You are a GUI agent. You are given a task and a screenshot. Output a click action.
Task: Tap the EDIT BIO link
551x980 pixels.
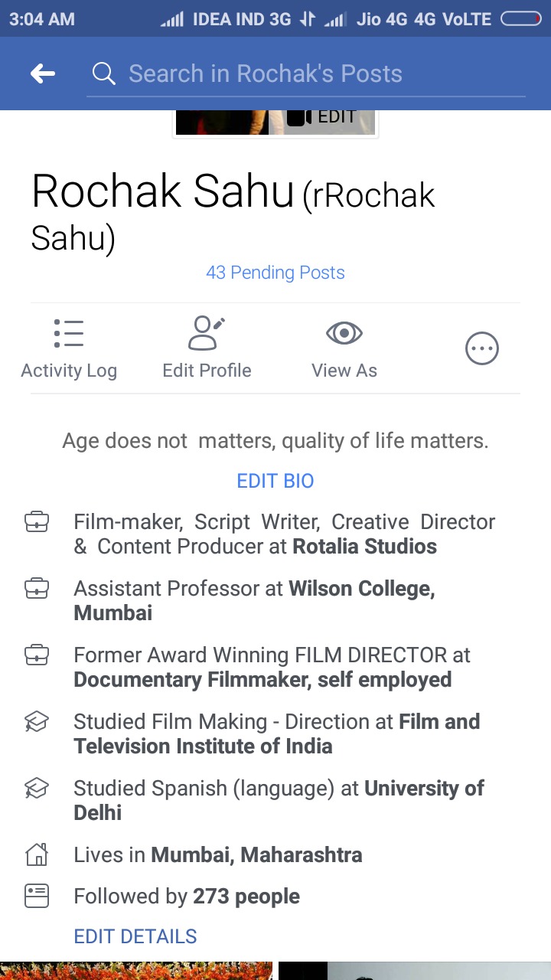click(x=275, y=481)
